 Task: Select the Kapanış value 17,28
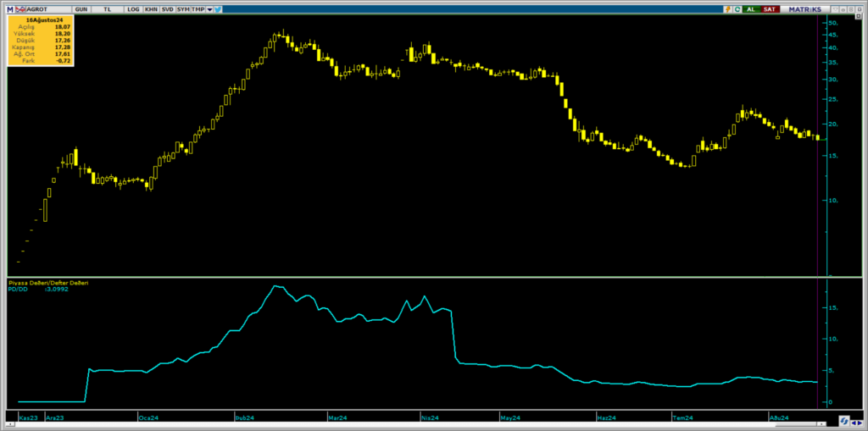pos(61,47)
